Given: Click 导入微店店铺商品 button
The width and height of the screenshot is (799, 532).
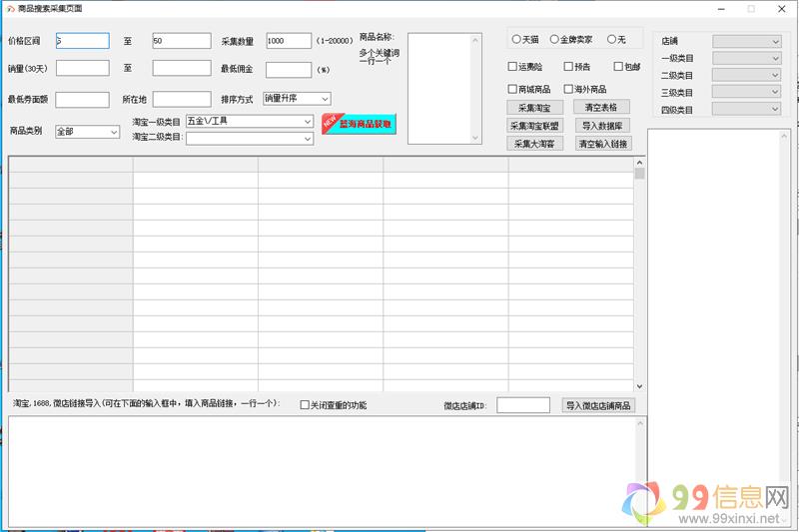Looking at the screenshot, I should pyautogui.click(x=598, y=405).
